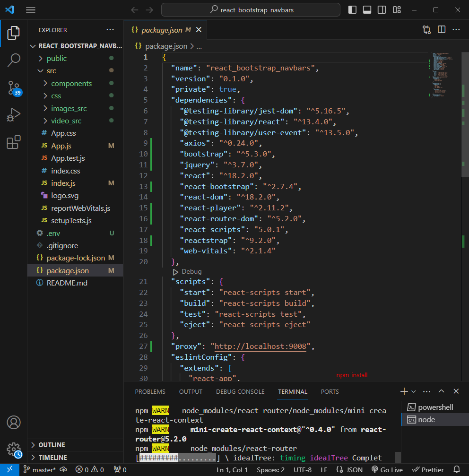
Task: Open the Accounts menu icon
Action: [x=13, y=422]
